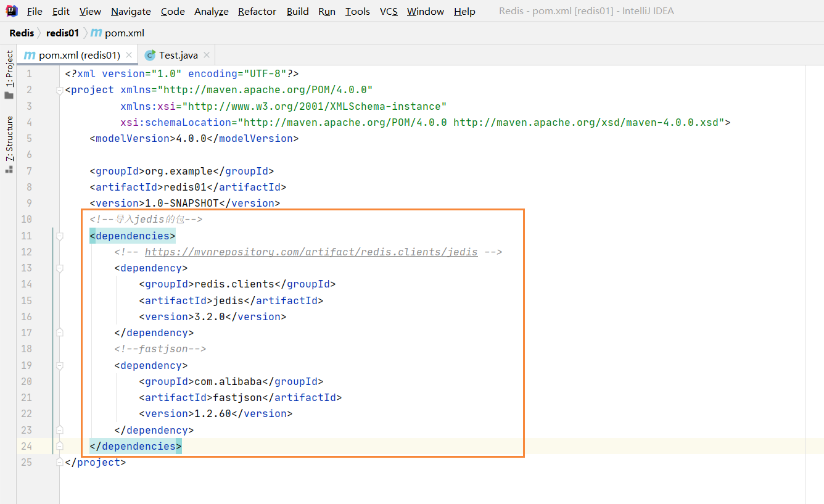
Task: Click the modelVersion 4.0.0 value
Action: [191, 138]
